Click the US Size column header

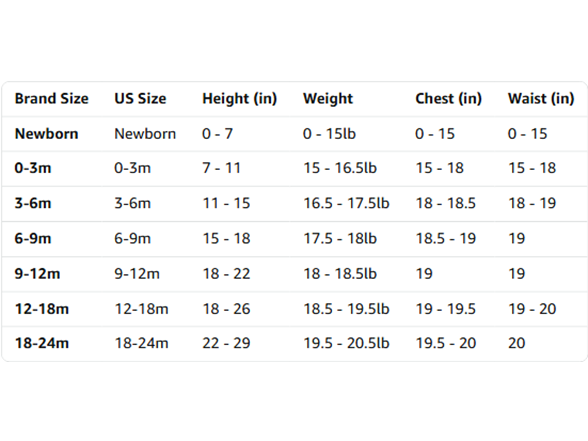(140, 99)
